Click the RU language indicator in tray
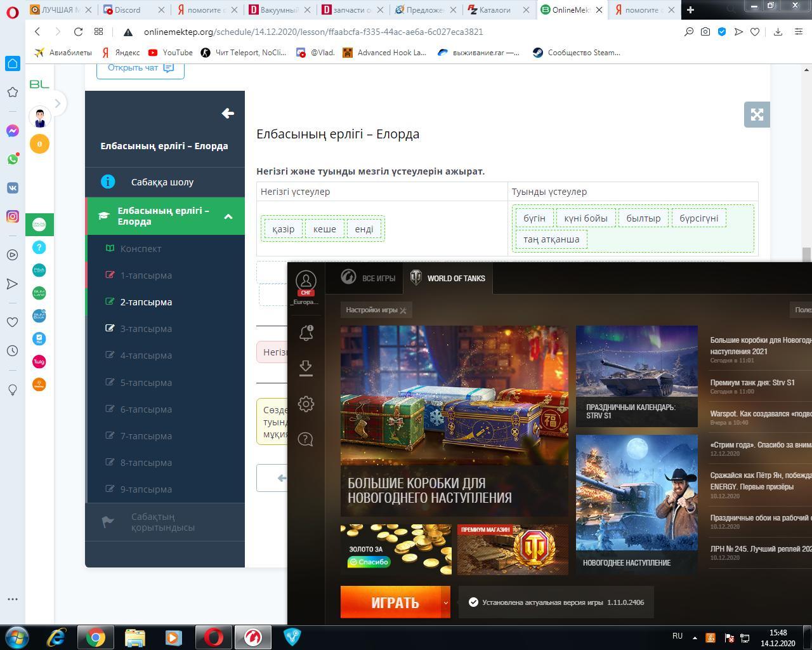812x650 pixels. (678, 636)
